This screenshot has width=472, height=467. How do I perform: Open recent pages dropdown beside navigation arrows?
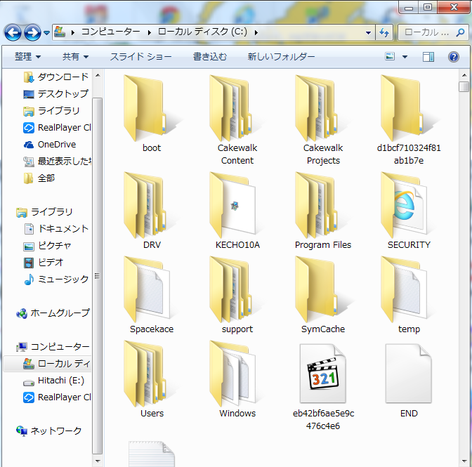tap(46, 33)
